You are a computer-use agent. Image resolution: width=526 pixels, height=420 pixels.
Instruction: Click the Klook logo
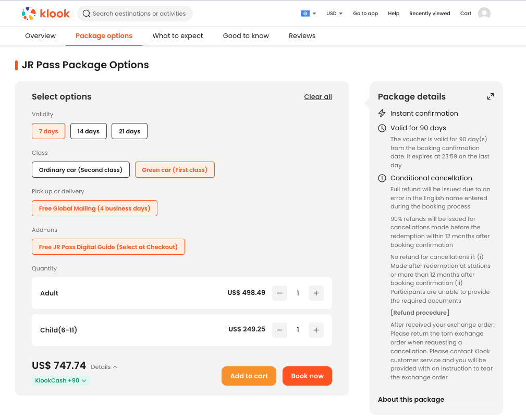pyautogui.click(x=46, y=14)
